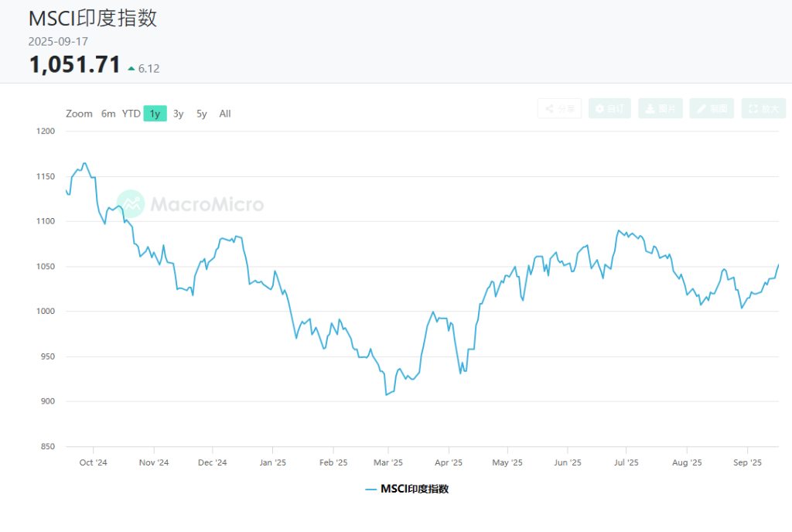Click the MacroMicro watermark logo
Image resolution: width=792 pixels, height=532 pixels.
[190, 204]
